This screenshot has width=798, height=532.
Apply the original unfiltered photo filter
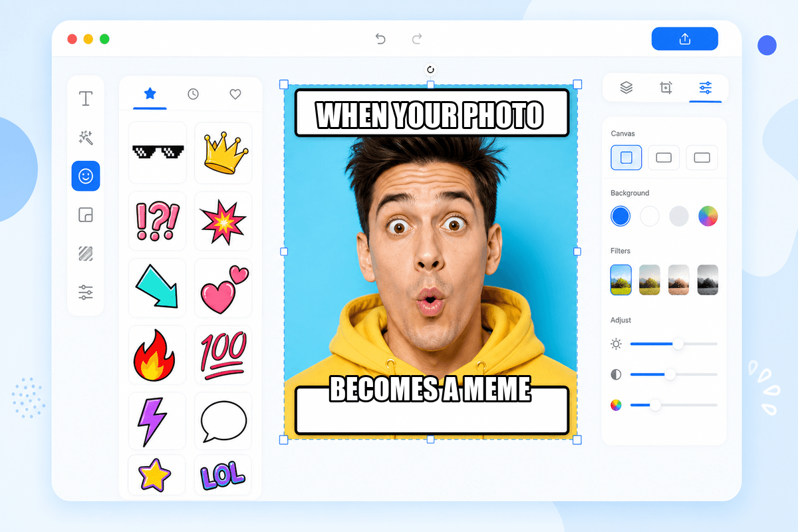pos(621,280)
